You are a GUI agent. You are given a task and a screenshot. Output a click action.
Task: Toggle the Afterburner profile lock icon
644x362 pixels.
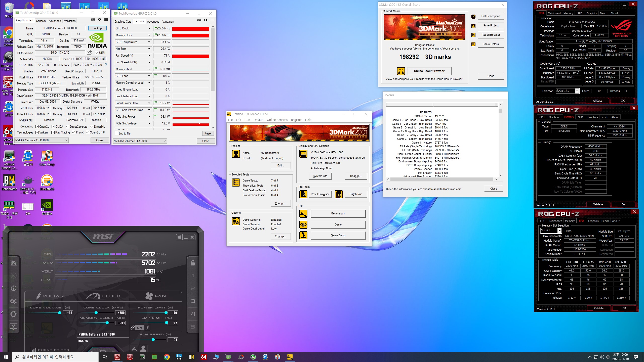coord(193,263)
